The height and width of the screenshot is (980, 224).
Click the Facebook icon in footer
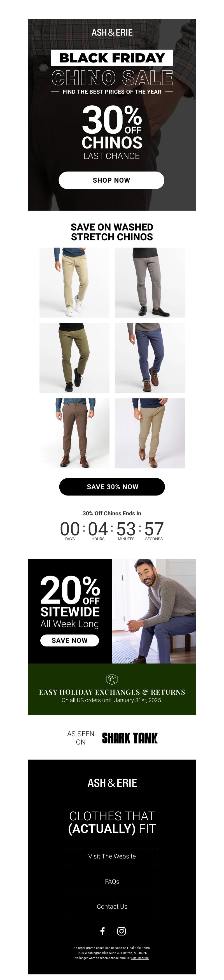(102, 931)
